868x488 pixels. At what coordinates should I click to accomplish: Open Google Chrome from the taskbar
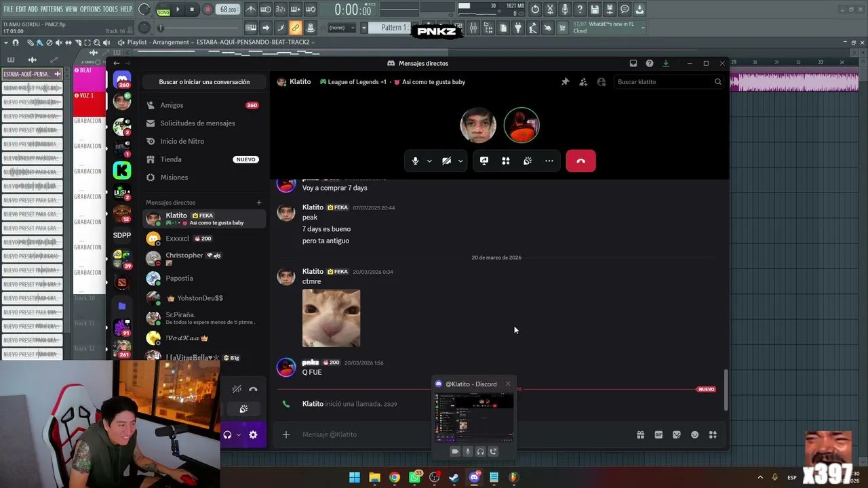[x=395, y=477]
